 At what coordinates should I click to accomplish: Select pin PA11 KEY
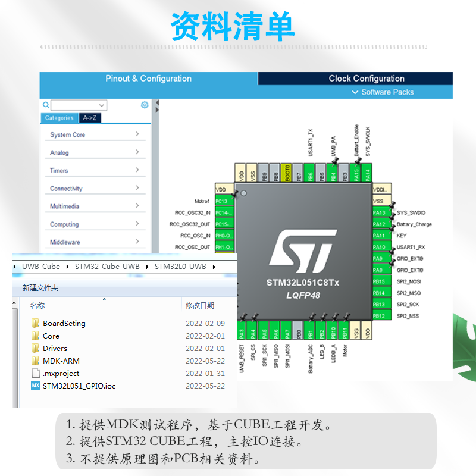coord(382,236)
